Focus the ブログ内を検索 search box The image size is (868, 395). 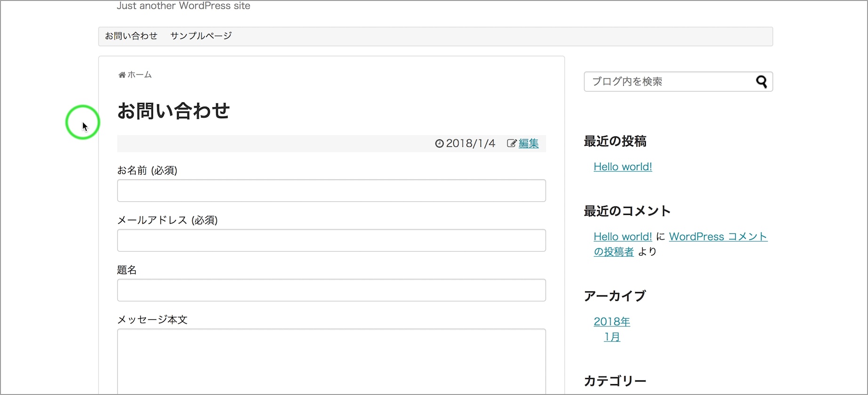pos(668,82)
